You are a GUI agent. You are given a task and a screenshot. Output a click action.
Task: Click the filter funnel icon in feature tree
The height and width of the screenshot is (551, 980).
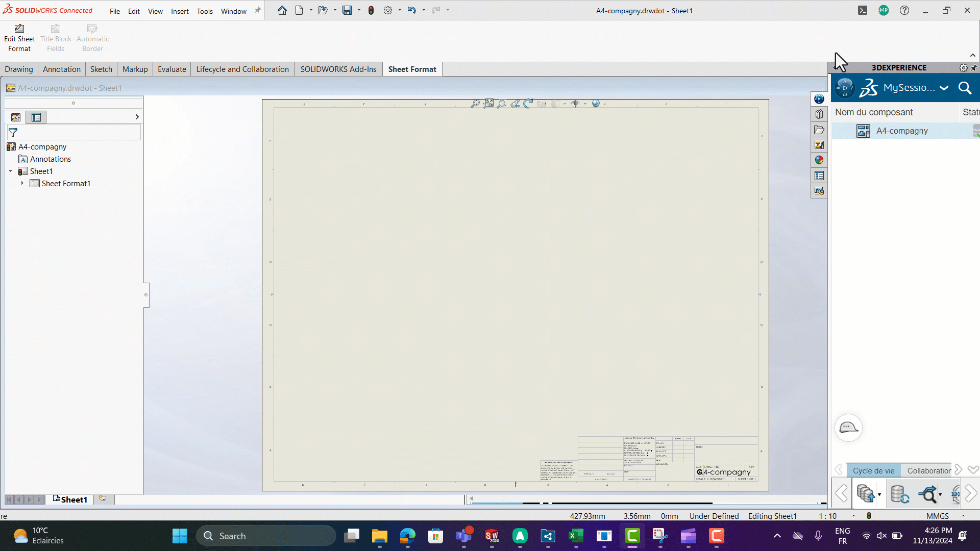tap(13, 133)
